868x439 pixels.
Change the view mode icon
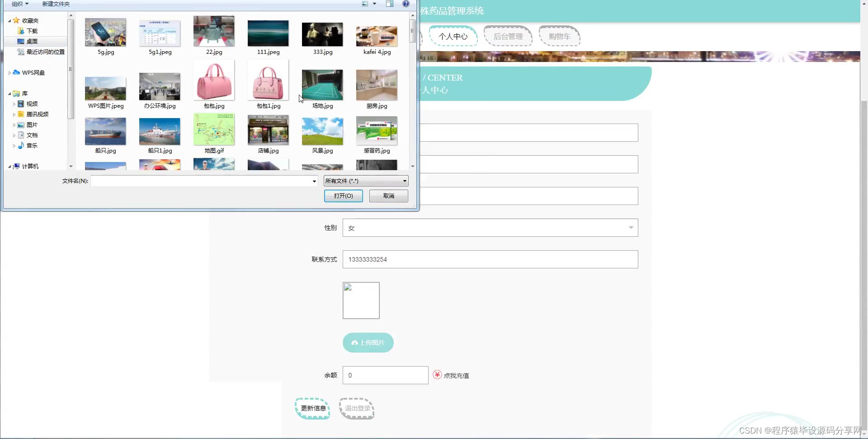pos(365,4)
